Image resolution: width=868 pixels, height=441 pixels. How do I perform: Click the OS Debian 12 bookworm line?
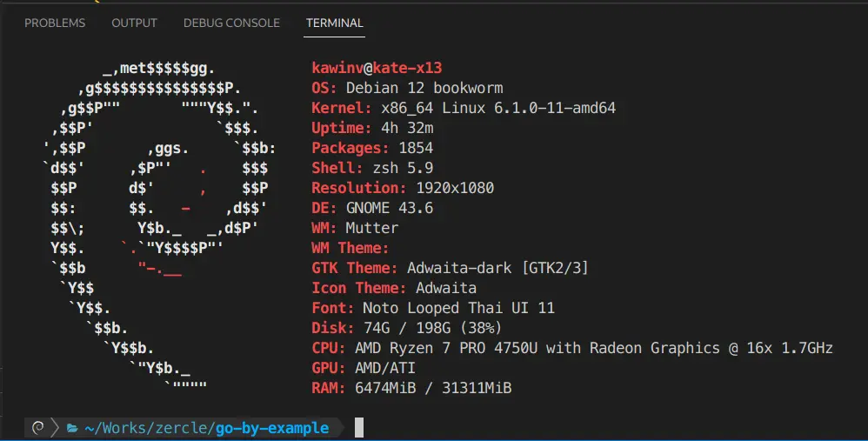pyautogui.click(x=407, y=88)
